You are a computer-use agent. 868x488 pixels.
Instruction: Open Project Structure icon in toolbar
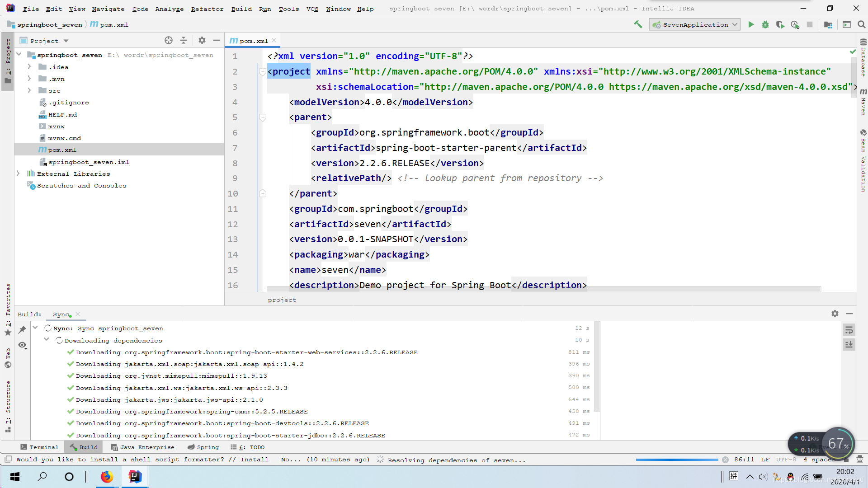[828, 24]
